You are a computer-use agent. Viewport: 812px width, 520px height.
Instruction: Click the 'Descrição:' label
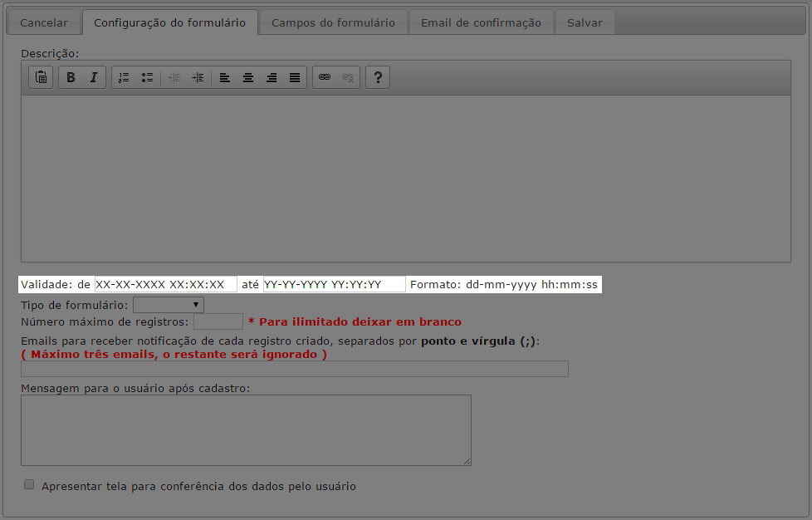50,53
